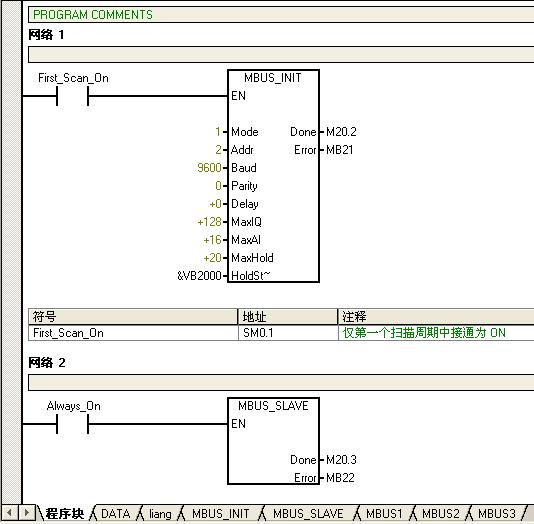Switch to the DATA tab

[115, 514]
